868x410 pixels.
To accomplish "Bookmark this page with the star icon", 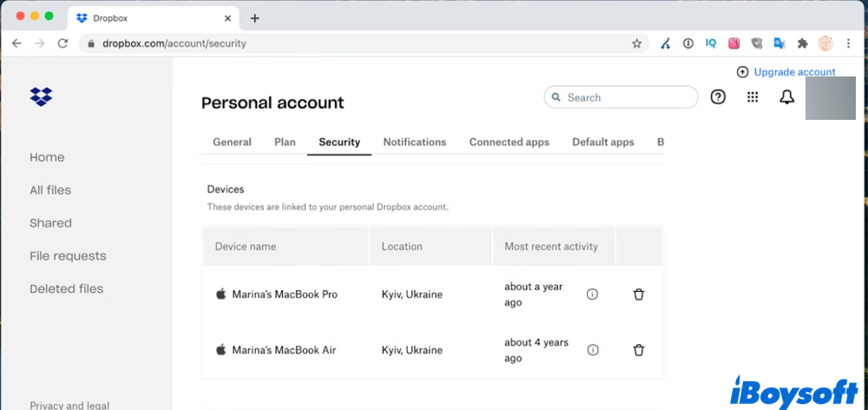I will [636, 43].
